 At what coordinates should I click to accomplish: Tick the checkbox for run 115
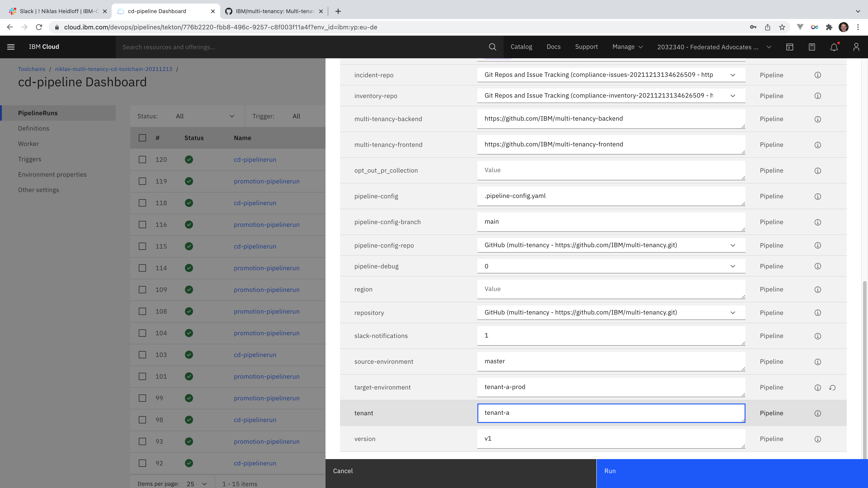pyautogui.click(x=142, y=246)
